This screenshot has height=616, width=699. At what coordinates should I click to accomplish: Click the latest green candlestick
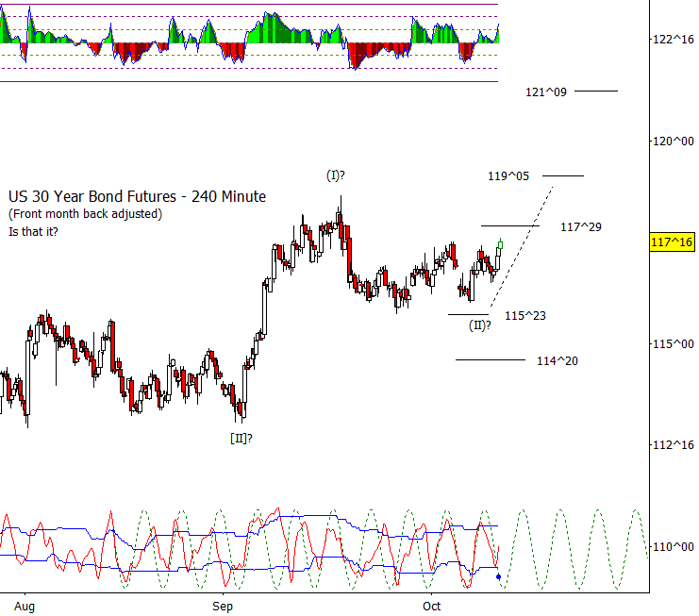[501, 244]
